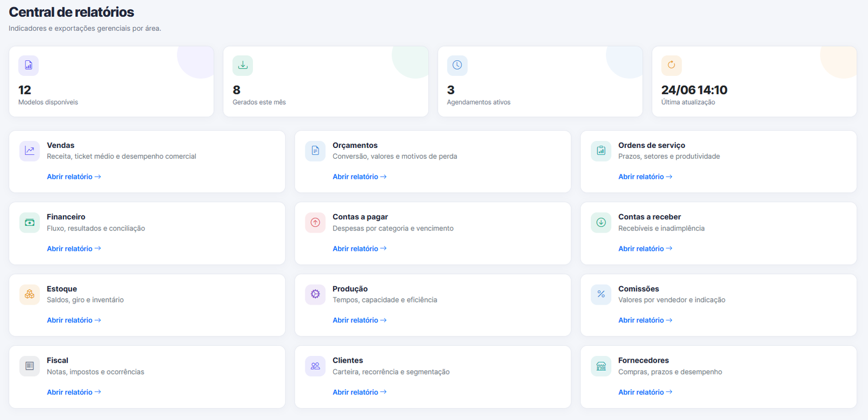Open the Fornecedores Abrir relatório link
868x420 pixels.
coord(646,392)
